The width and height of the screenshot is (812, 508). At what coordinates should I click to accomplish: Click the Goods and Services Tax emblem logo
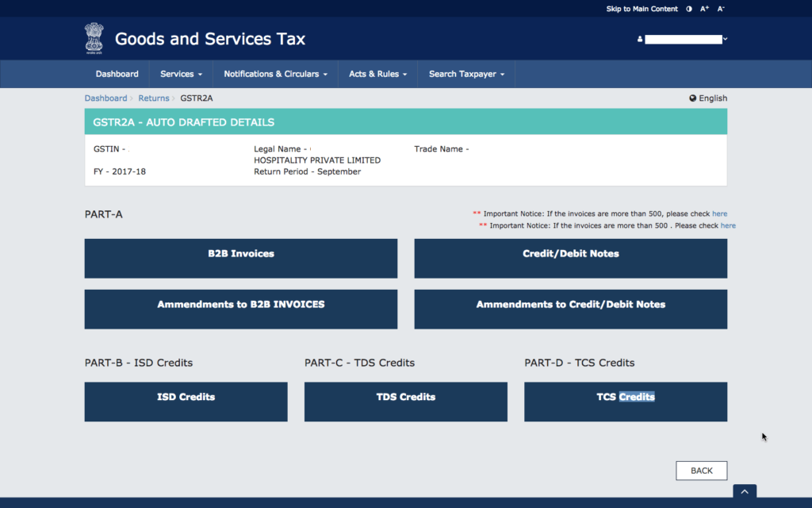pyautogui.click(x=94, y=37)
